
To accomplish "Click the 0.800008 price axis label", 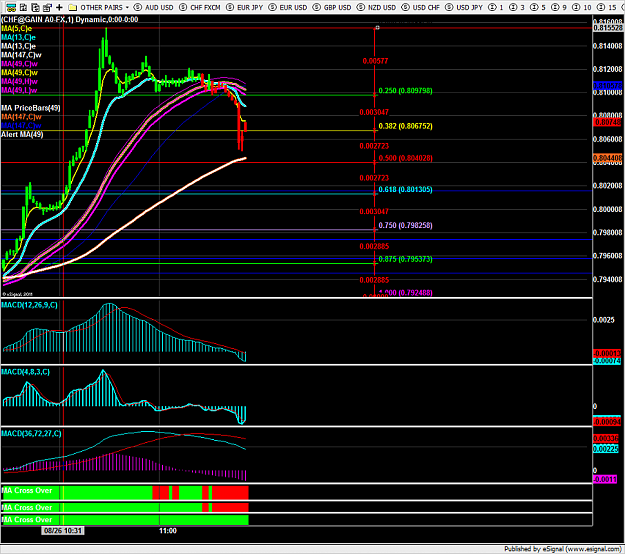I will 607,209.
